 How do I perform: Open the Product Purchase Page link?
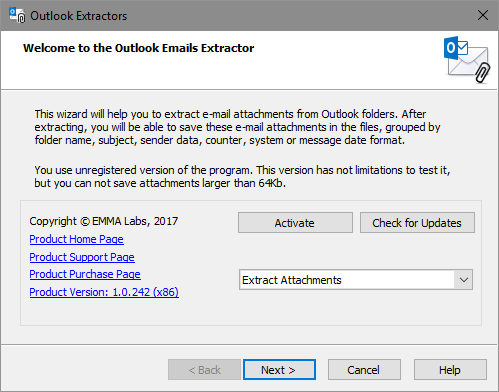pyautogui.click(x=85, y=274)
